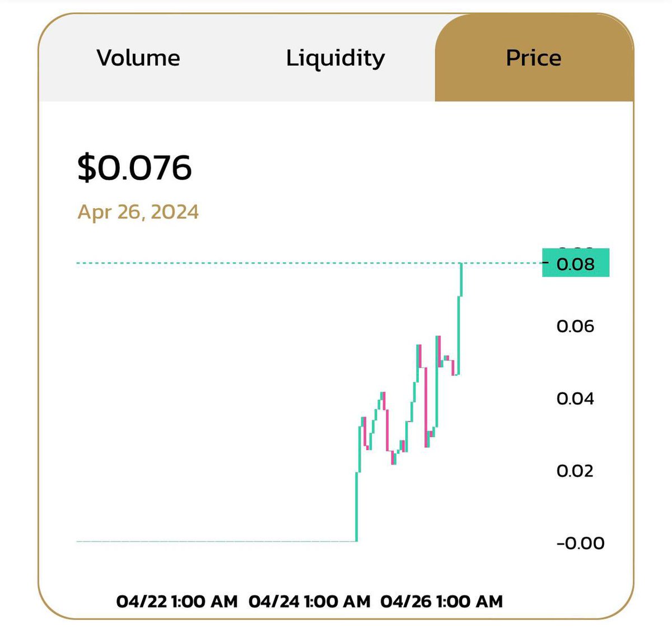Click the long pink candle near 0.05
The width and height of the screenshot is (672, 637).
[x=425, y=408]
